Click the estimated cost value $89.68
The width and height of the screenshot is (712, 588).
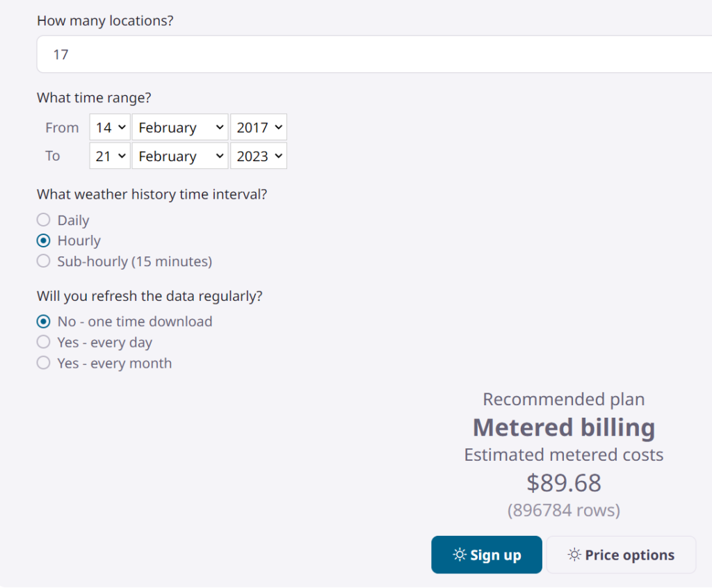click(x=563, y=482)
